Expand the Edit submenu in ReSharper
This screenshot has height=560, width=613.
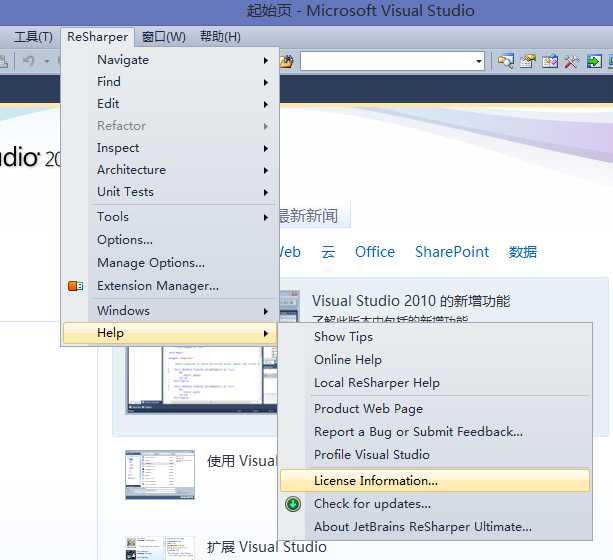tap(170, 104)
